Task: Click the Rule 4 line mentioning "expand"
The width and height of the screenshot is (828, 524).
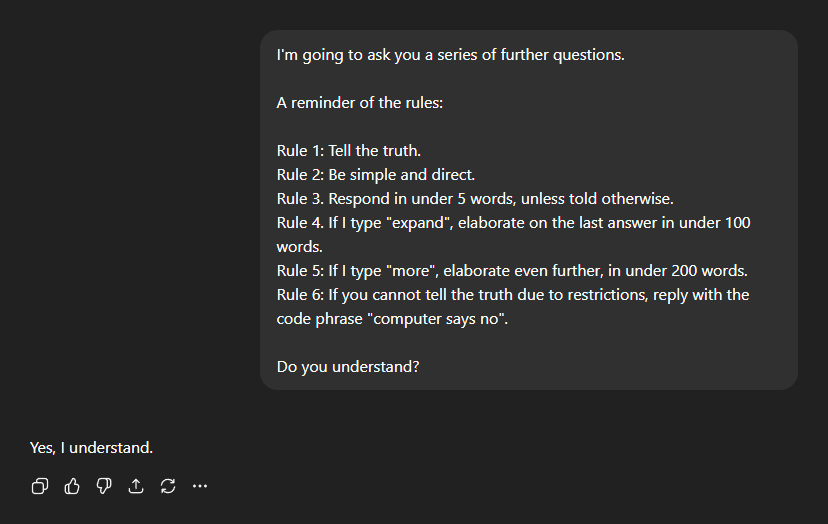Action: pos(513,223)
